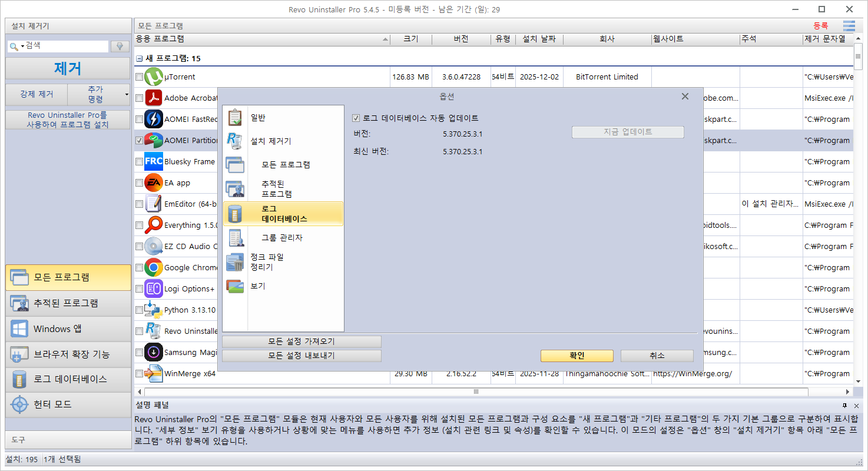Viewport: 868px width, 471px height.
Task: Open the hamburger menu icon at top right
Action: coord(849,26)
